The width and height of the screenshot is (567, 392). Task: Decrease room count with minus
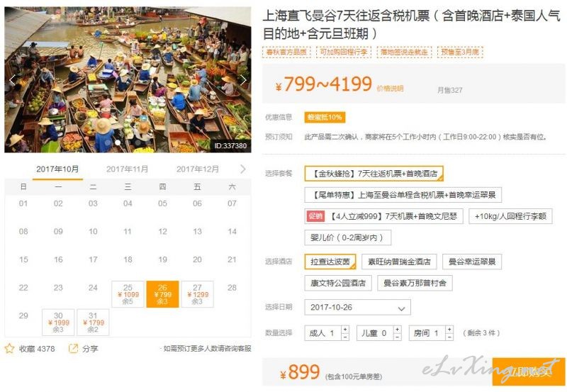449,337
